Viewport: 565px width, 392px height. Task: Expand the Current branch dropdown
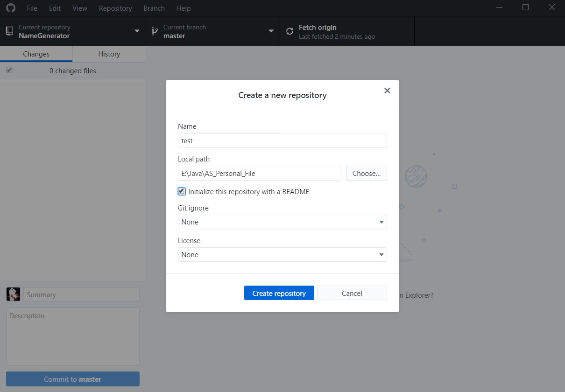(213, 31)
